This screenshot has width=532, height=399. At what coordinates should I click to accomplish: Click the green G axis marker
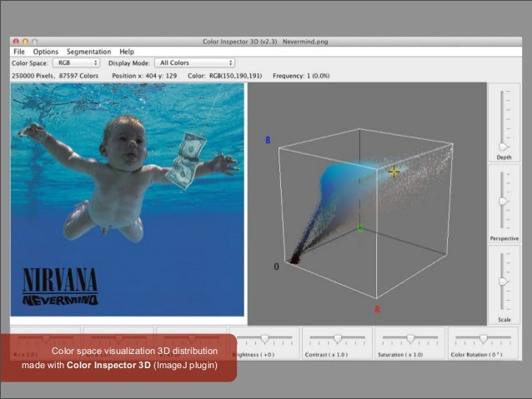pos(359,228)
